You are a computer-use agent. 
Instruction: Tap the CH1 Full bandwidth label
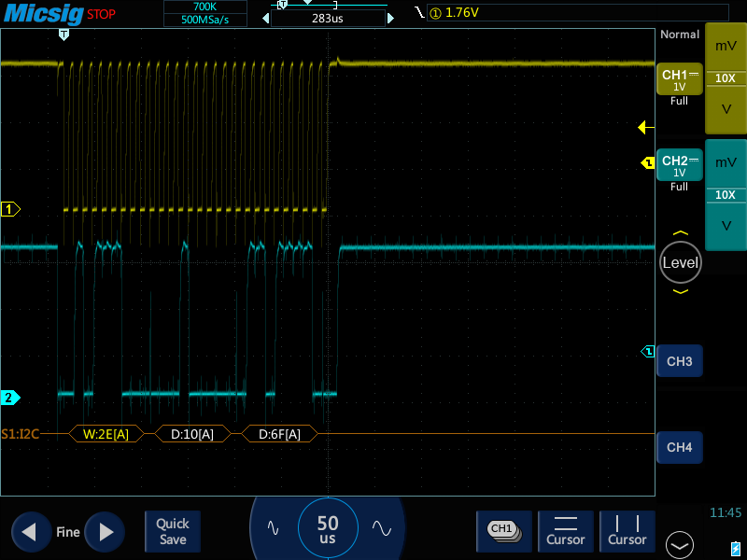coord(679,101)
